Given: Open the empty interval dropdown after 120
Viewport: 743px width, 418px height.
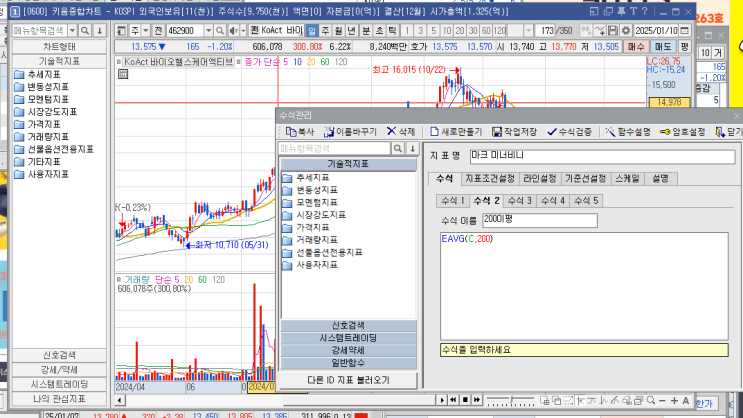Looking at the screenshot, I should (528, 31).
